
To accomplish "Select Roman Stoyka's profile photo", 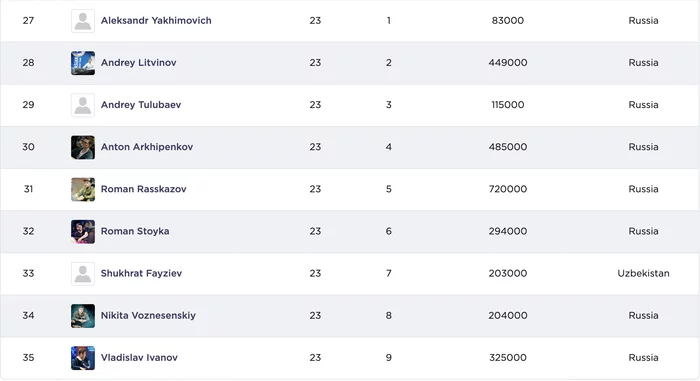I will pyautogui.click(x=83, y=231).
